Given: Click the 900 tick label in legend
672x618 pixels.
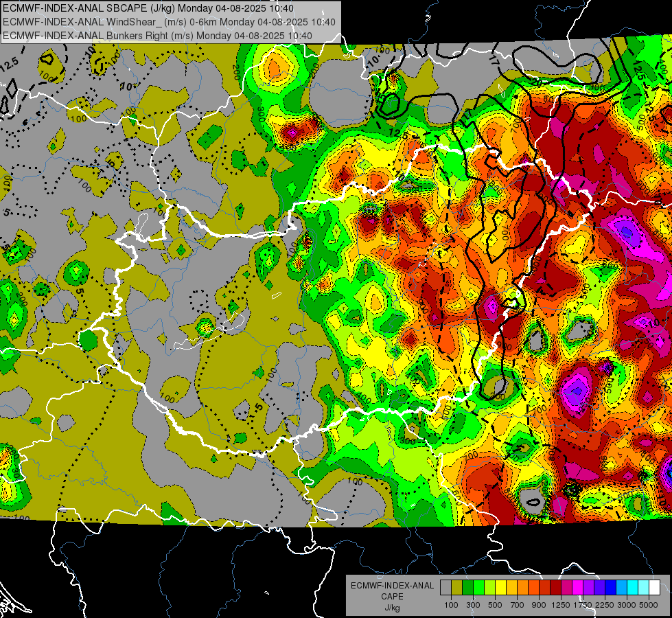Looking at the screenshot, I should pos(539,605).
